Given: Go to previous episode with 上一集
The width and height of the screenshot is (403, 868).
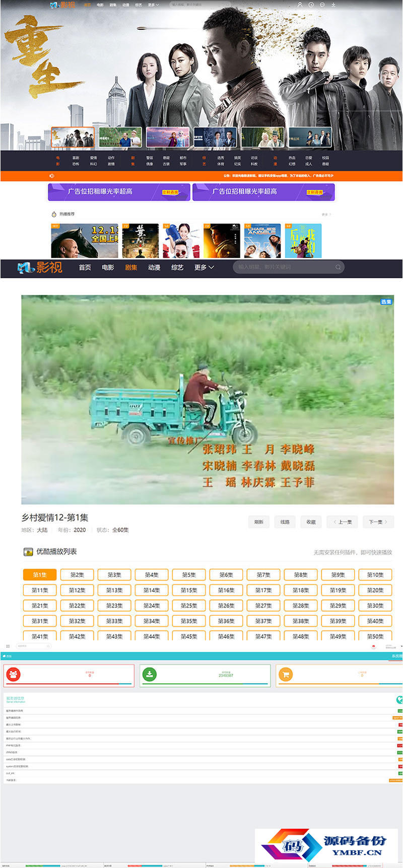Looking at the screenshot, I should point(343,522).
